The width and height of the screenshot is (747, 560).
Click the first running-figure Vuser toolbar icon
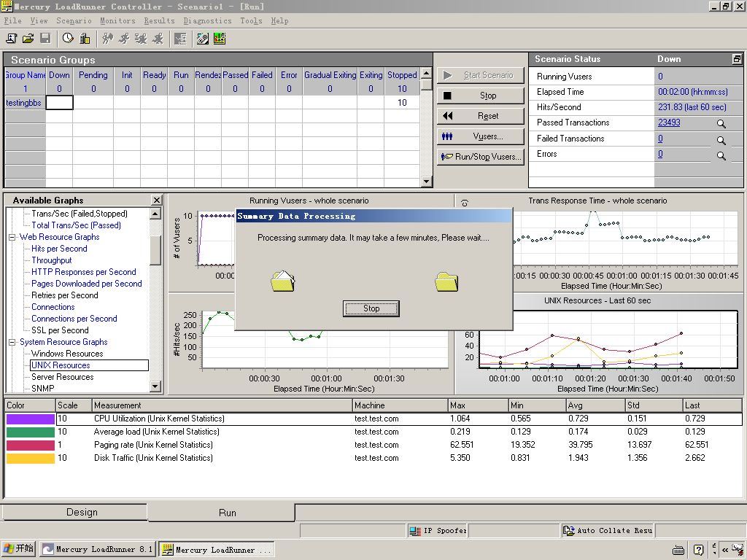click(x=108, y=39)
